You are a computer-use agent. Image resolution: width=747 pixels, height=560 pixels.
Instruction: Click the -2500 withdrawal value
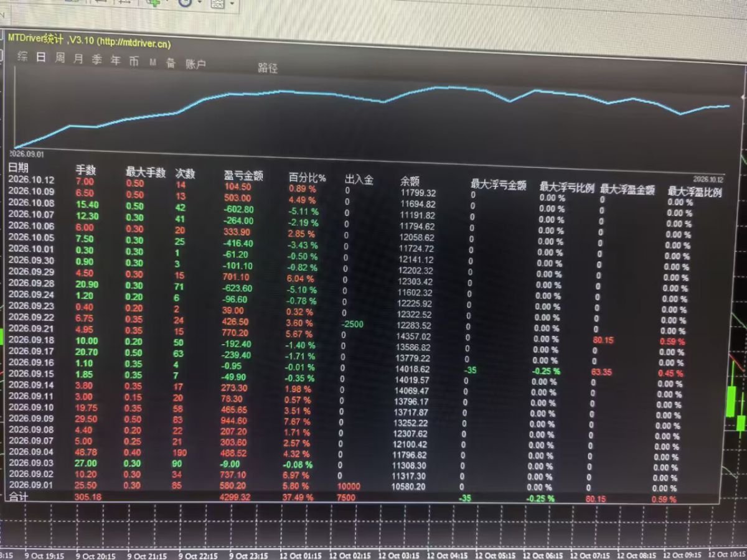(352, 324)
